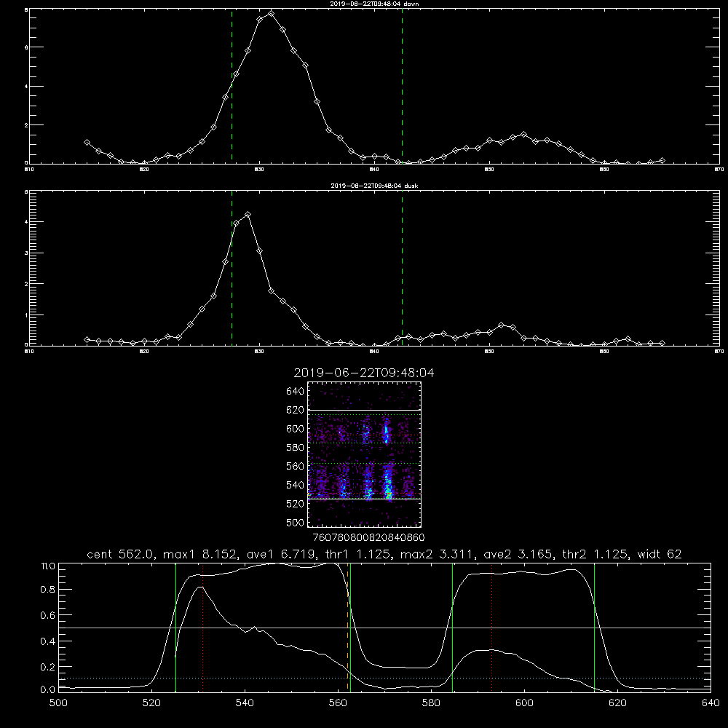Click x-axis label 580 on bottom plot

pos(431,703)
